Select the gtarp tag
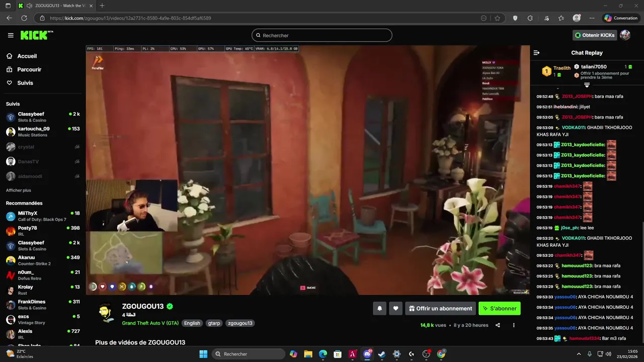The image size is (644, 362). coord(214,323)
